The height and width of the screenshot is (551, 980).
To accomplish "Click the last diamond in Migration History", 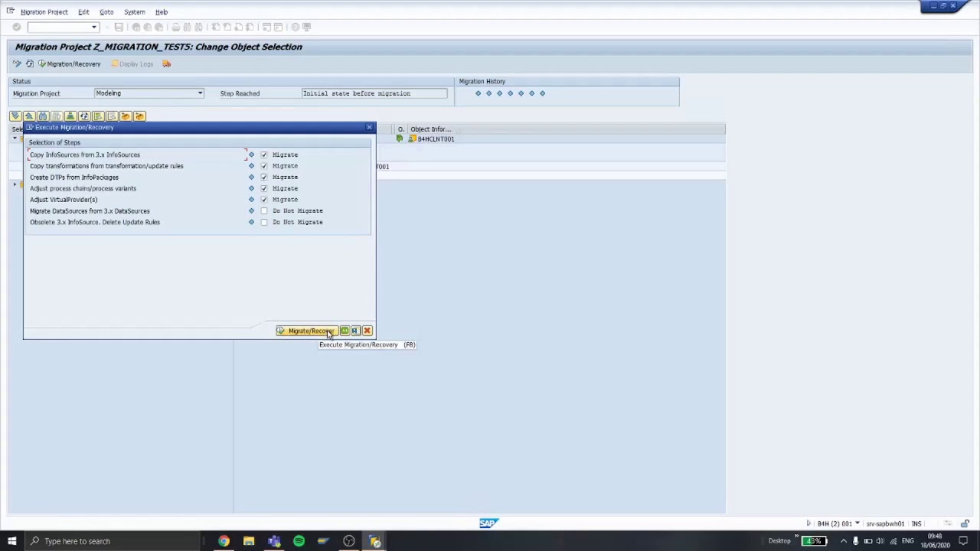I will tap(542, 93).
